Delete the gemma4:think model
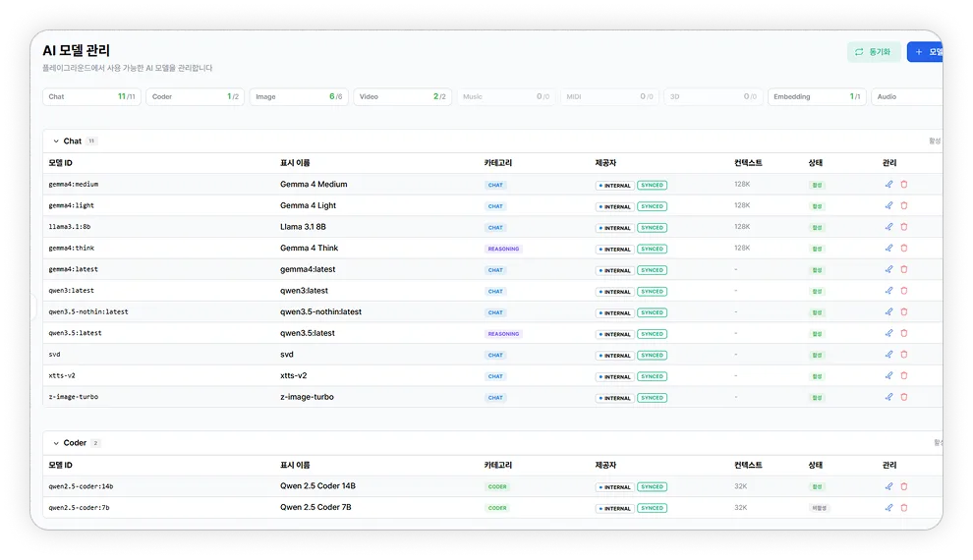Viewport: 973px width, 560px height. pos(904,248)
